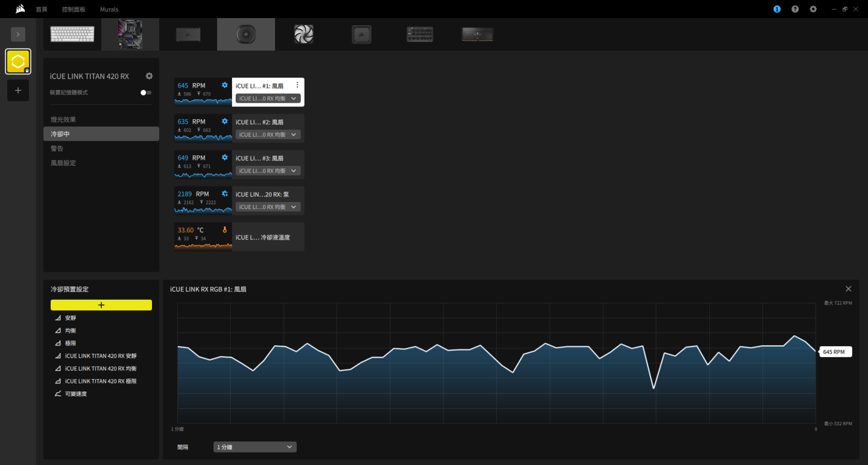Add a new cooling preset with yellow button
Screen dimensions: 868x465
pos(101,305)
